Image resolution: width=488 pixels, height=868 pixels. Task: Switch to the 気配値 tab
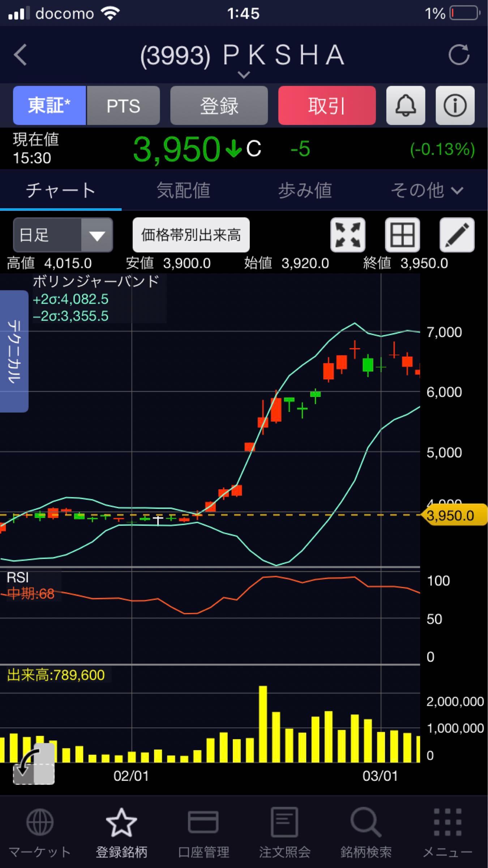click(x=183, y=190)
